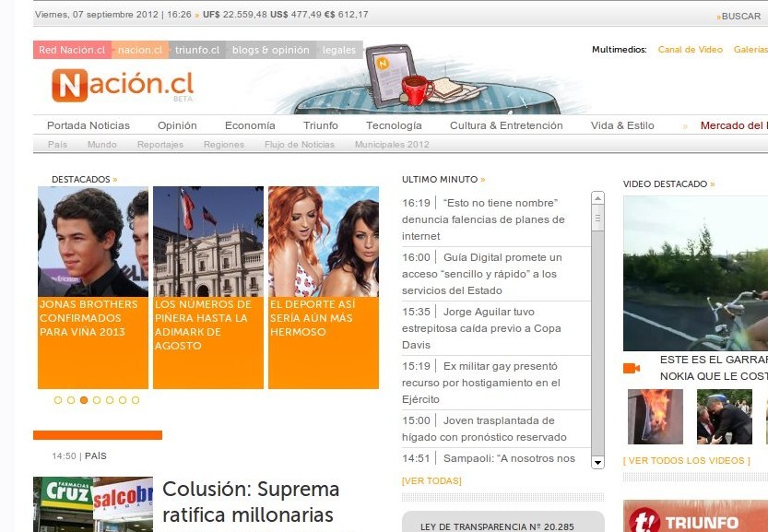Click the arrow beside VIDEO DESTACADO heading
Screen dimensions: 768x532
click(x=712, y=184)
